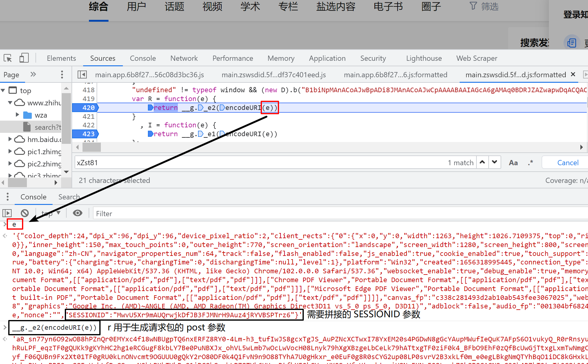The width and height of the screenshot is (588, 364).
Task: Activate the inspect element picker icon
Action: click(8, 58)
